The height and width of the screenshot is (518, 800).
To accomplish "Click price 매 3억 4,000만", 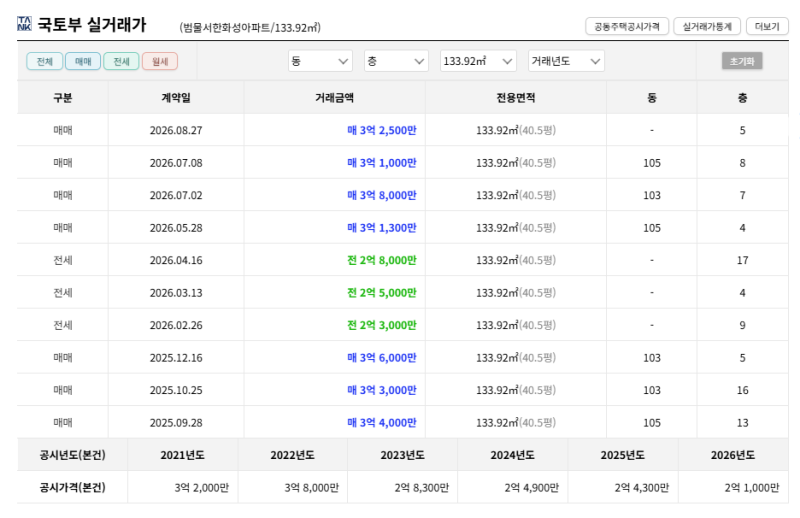I will point(382,423).
